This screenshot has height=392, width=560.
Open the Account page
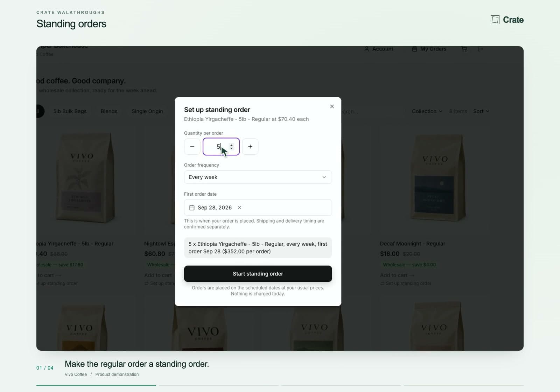379,49
